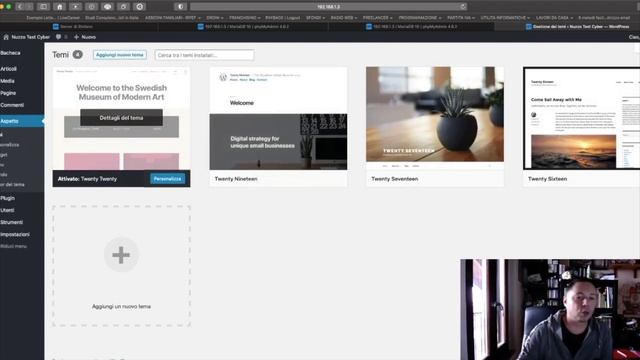Select the Twenty Nineteen theme thumbnail
The image size is (640, 360).
[278, 118]
